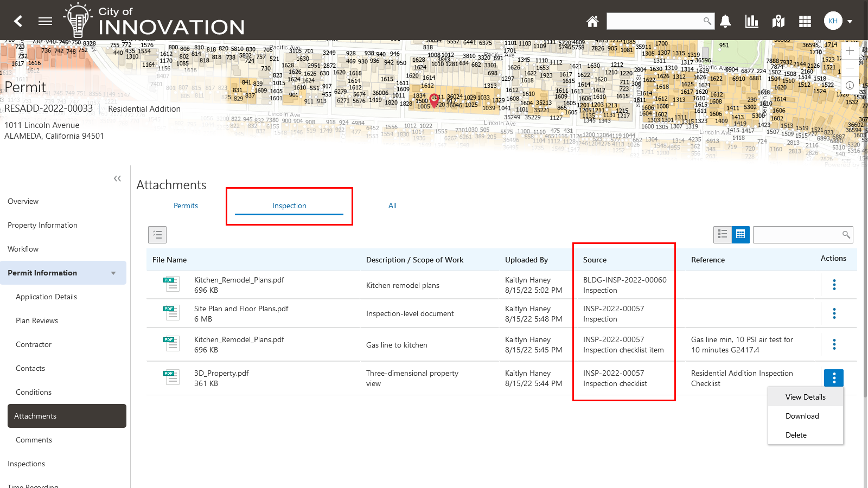This screenshot has width=868, height=488.
Task: Sort by Source column
Action: (595, 260)
